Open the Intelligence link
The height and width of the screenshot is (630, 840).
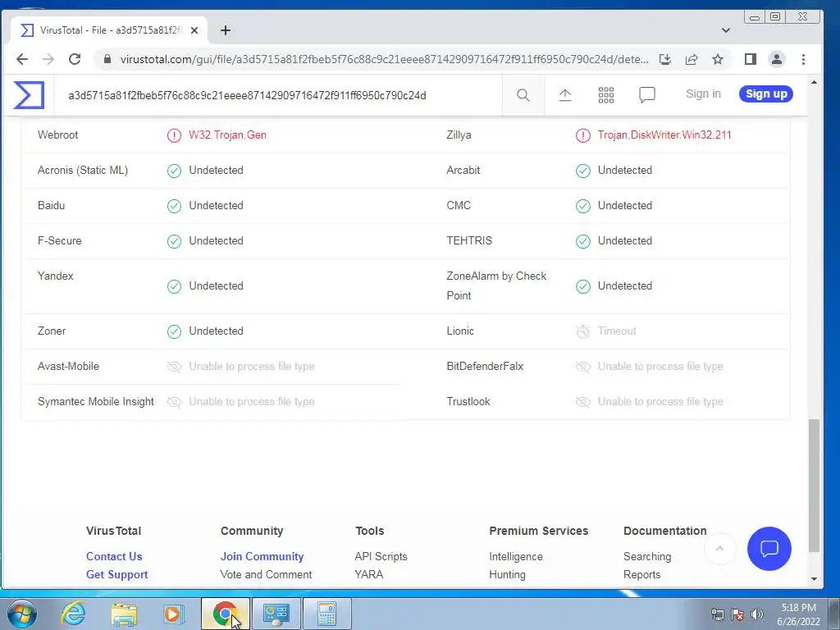[516, 556]
